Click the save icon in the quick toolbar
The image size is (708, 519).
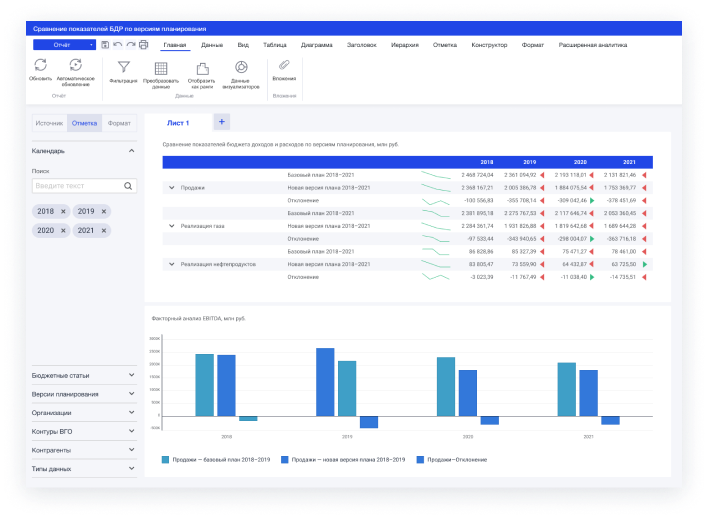pyautogui.click(x=105, y=45)
